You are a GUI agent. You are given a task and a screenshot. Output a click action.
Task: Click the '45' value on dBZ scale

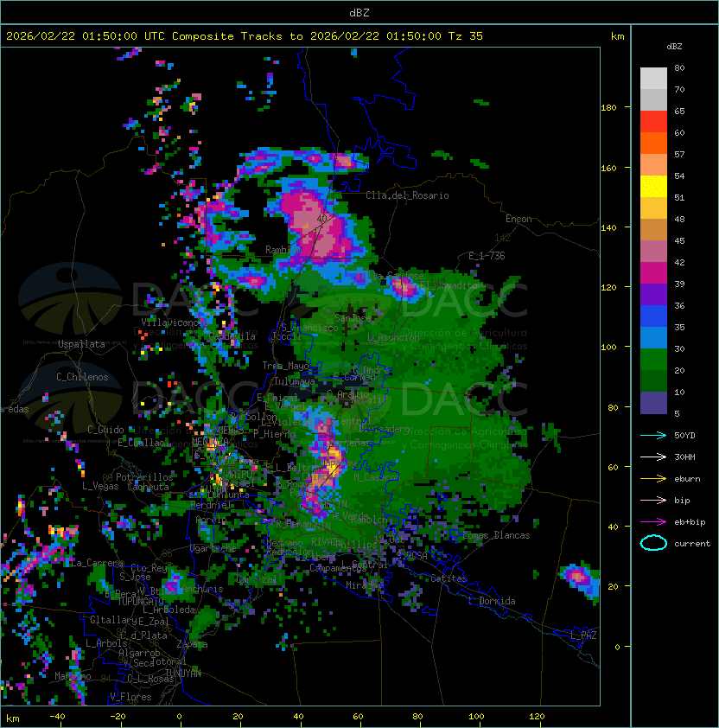(x=679, y=240)
